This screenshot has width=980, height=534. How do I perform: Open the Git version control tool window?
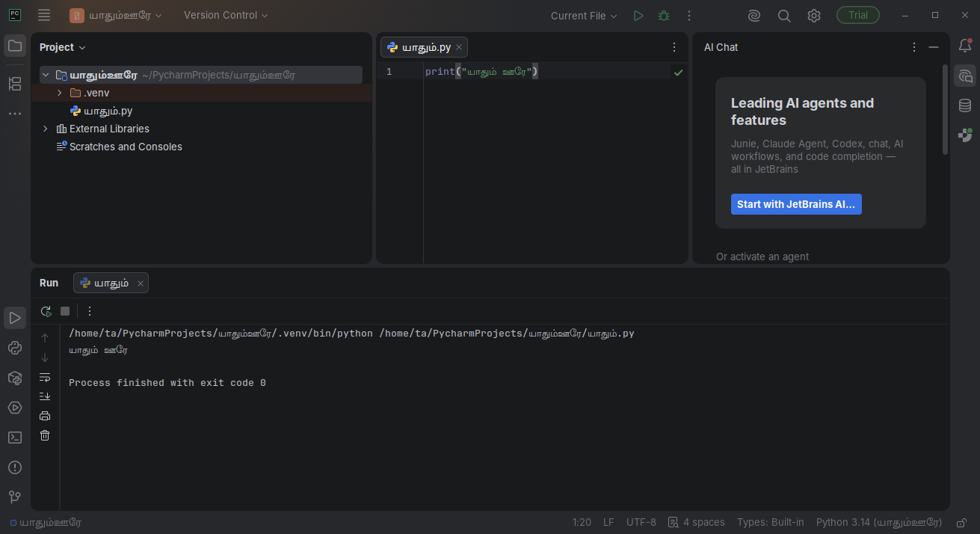point(15,497)
